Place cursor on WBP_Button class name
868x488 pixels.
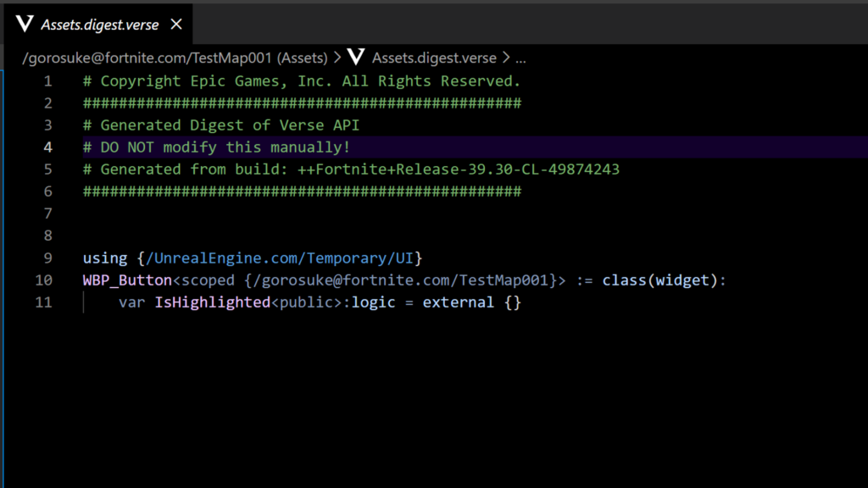[127, 280]
